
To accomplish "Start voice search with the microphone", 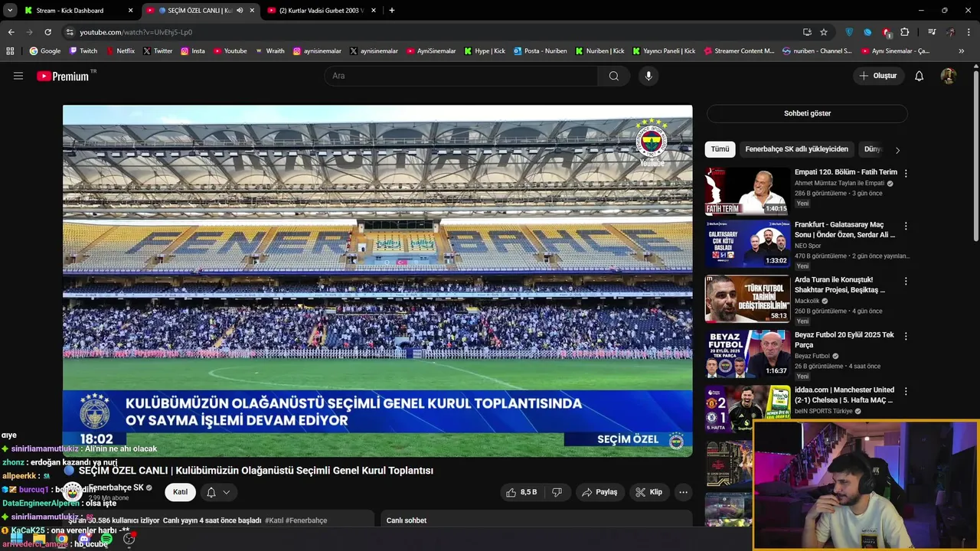I will tap(648, 76).
